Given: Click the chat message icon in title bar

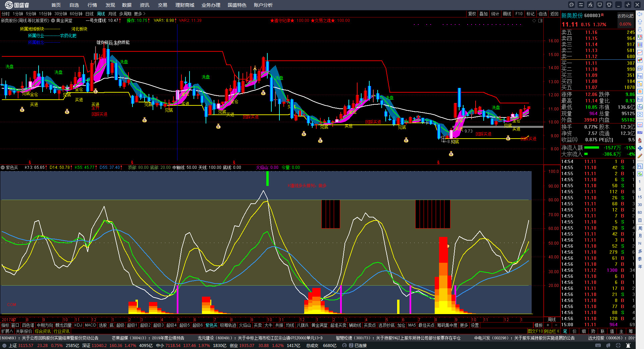Looking at the screenshot, I should [572, 5].
